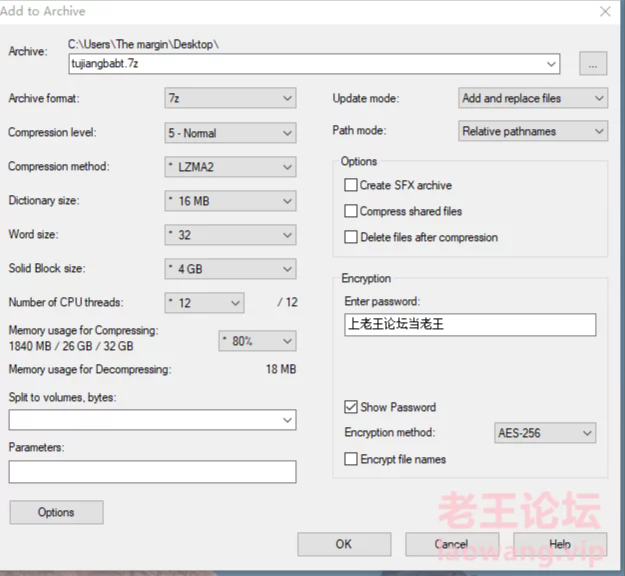This screenshot has width=625, height=576.
Task: Expand the archive filename tujiangbabt.7z dropdown
Action: click(x=551, y=64)
